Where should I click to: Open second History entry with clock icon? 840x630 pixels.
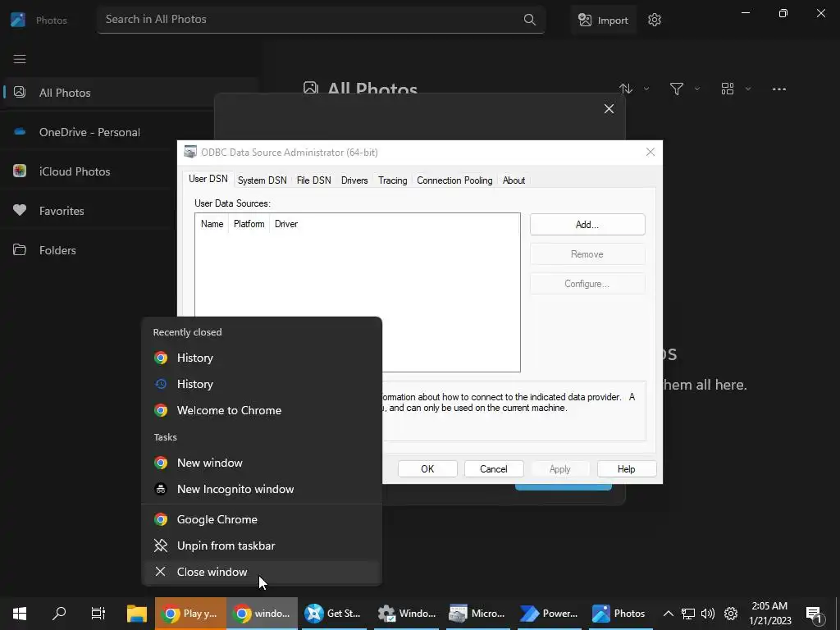(262, 384)
